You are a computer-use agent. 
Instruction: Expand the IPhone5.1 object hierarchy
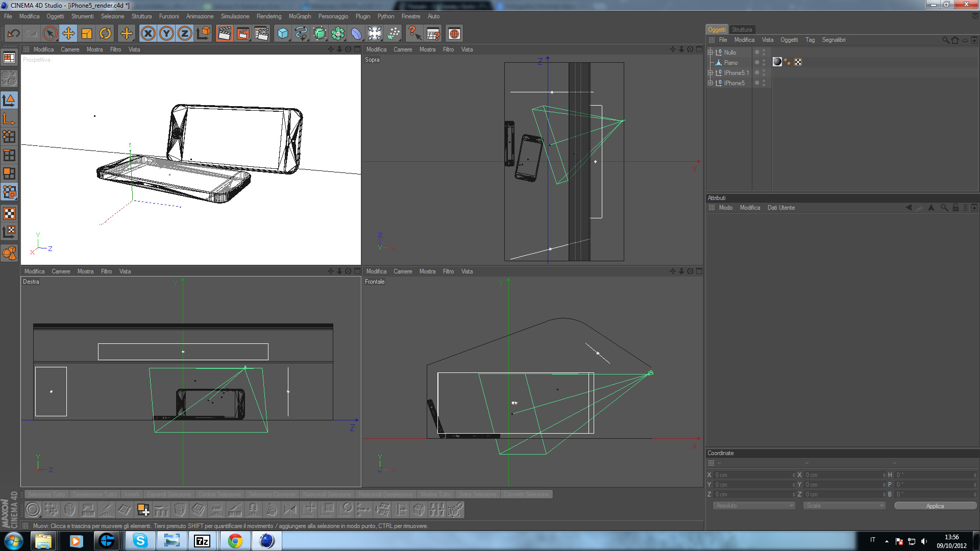point(710,72)
